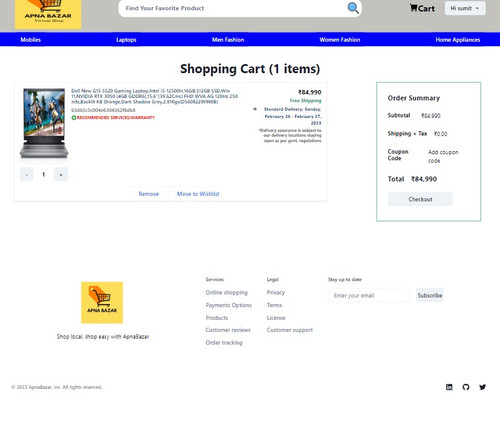Click the Subscribe button
The width and height of the screenshot is (500, 422).
tap(430, 295)
